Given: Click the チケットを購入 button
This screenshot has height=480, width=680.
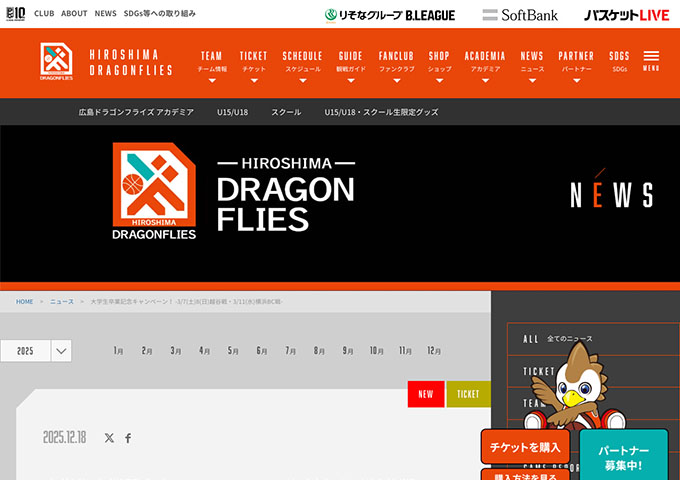Looking at the screenshot, I should [x=525, y=447].
